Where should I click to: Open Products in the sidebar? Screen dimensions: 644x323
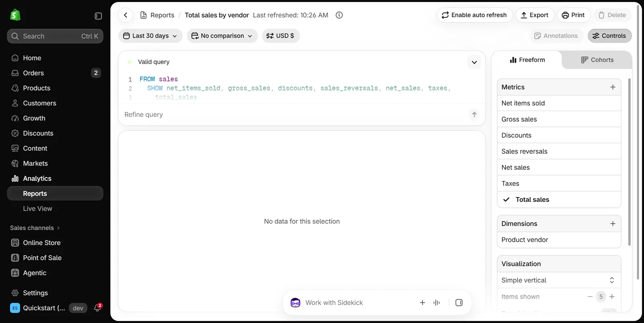point(55,88)
